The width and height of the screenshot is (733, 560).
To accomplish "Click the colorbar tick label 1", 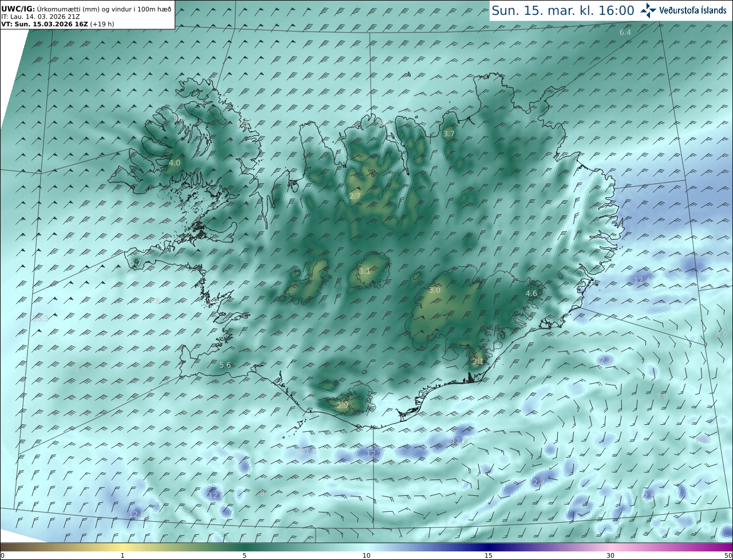I will click(123, 555).
